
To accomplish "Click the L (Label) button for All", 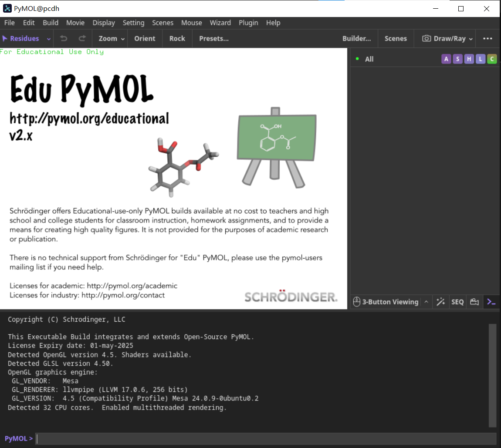I will (481, 59).
